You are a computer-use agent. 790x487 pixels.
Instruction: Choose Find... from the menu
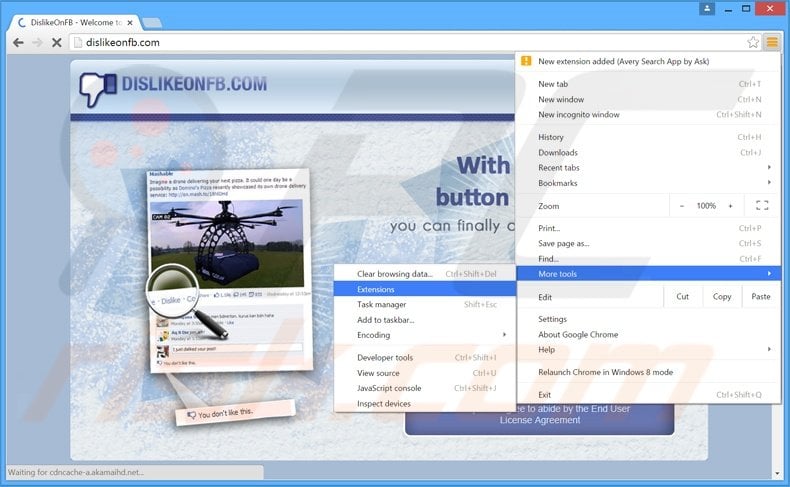[x=649, y=258]
